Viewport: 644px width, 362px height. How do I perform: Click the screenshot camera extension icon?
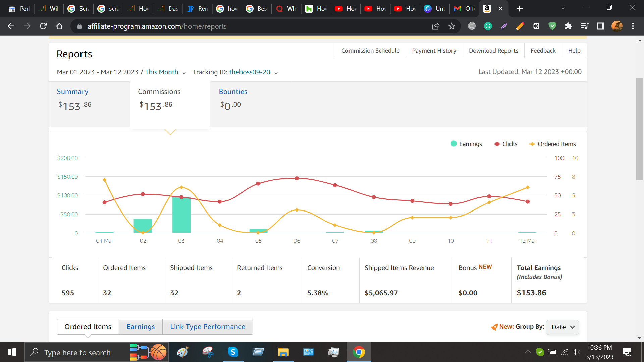point(536,26)
